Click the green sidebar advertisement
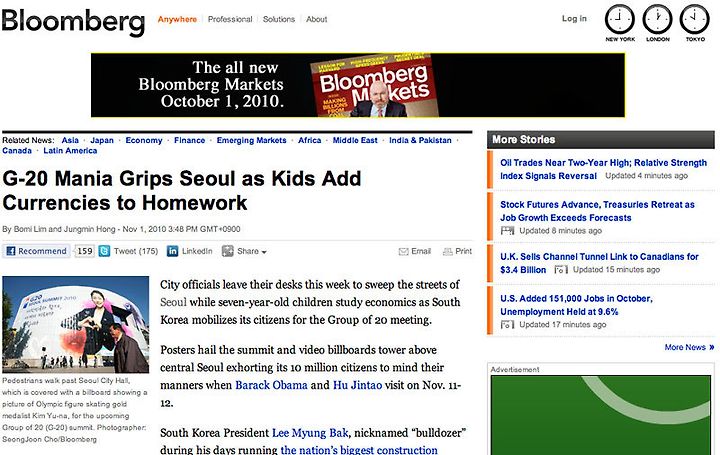 click(x=601, y=415)
